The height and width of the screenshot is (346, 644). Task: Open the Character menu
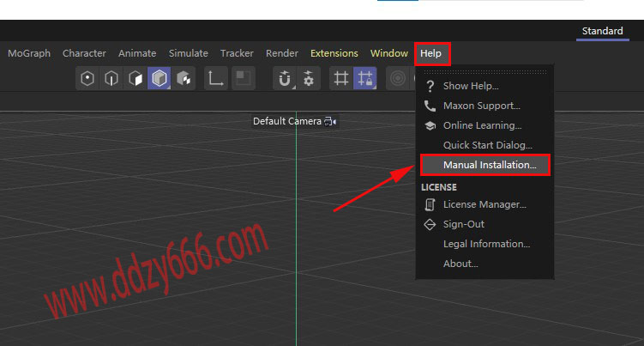pyautogui.click(x=84, y=53)
